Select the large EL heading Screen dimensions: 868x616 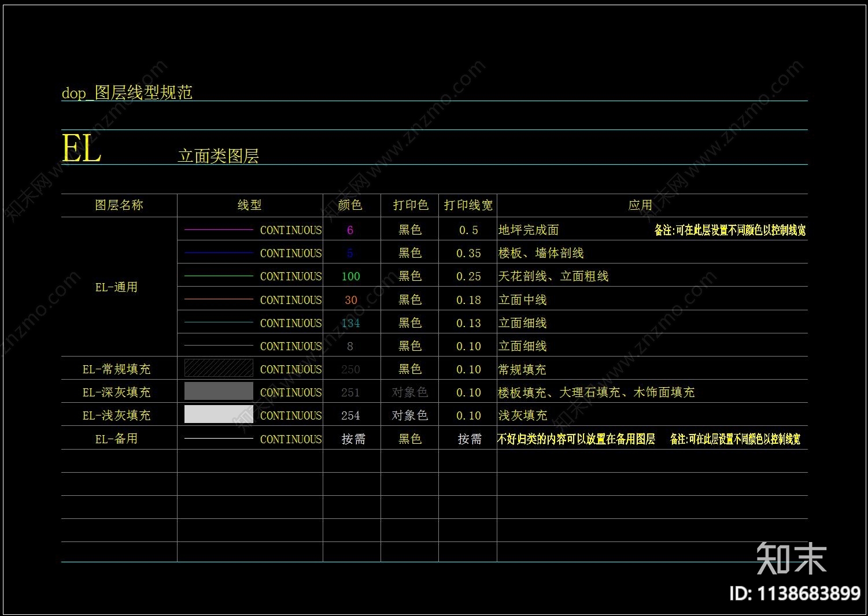click(82, 149)
